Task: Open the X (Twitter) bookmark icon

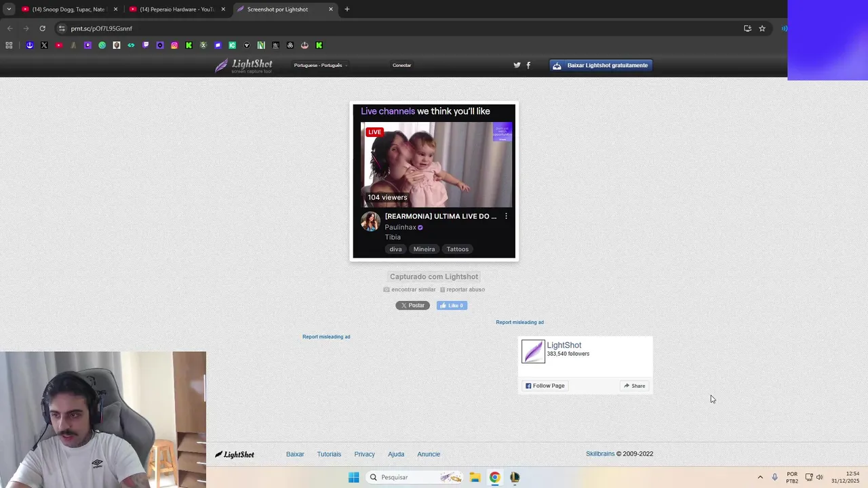Action: point(44,45)
